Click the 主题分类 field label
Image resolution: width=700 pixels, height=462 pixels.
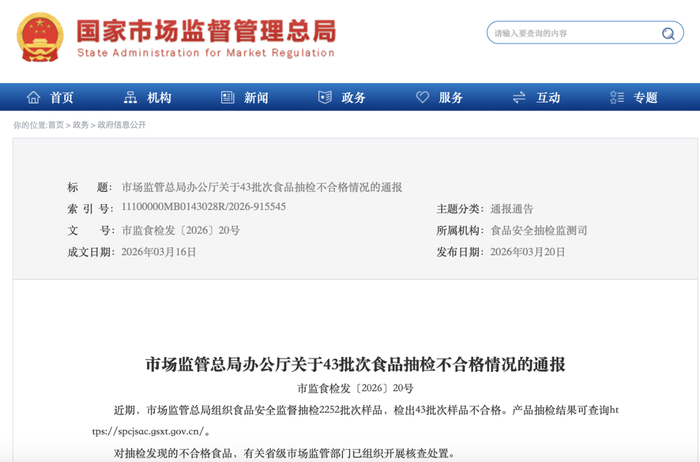click(460, 209)
